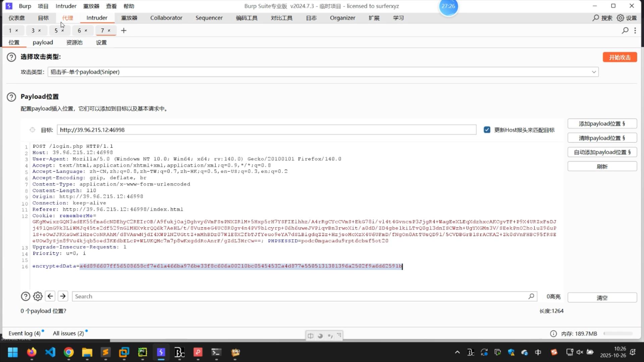Open the 重放器 menu in menu bar
Viewport: 644px width, 362px height.
91,6
